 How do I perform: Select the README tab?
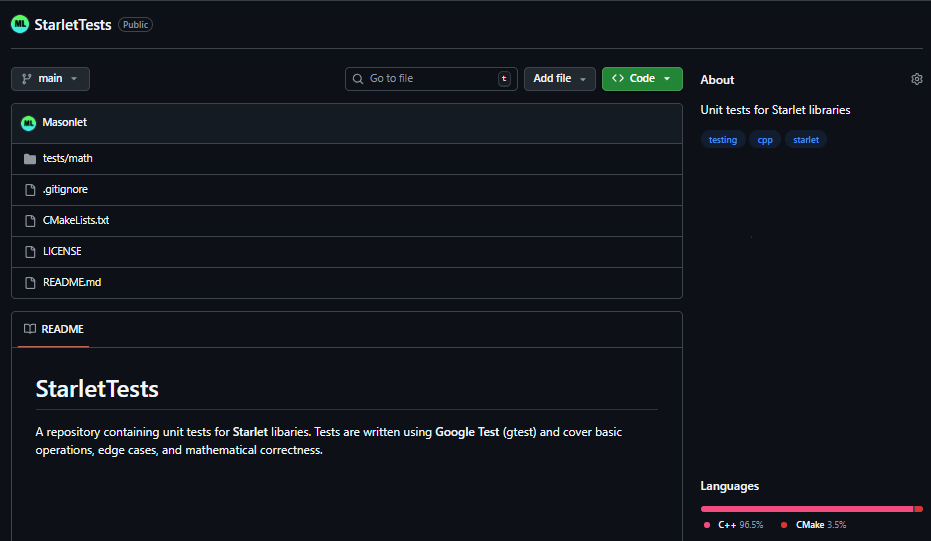pyautogui.click(x=53, y=329)
